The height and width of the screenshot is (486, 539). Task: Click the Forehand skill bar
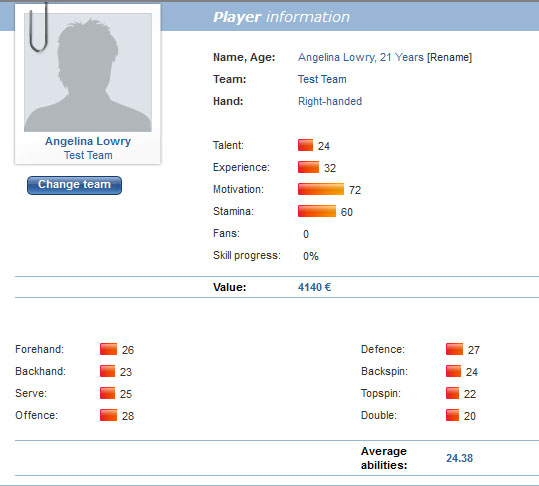108,349
